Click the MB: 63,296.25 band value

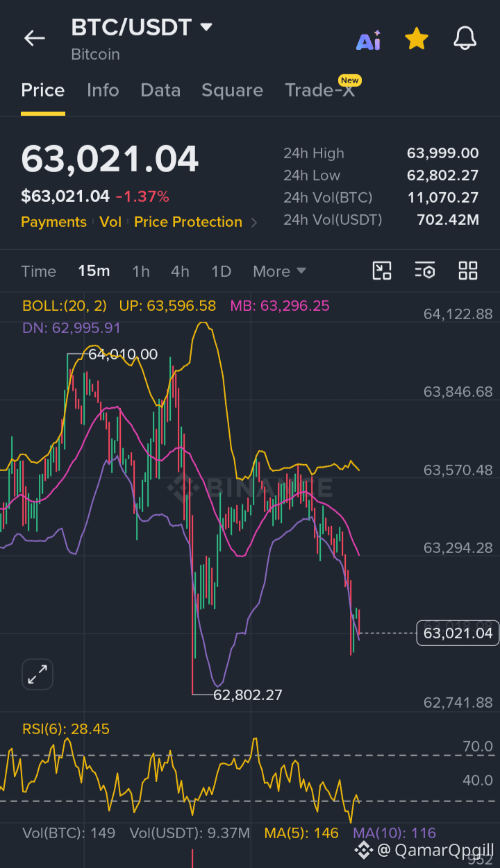tap(280, 306)
